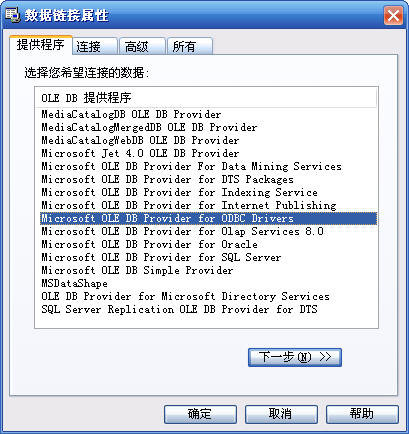Click the data link title bar icon
Image resolution: width=409 pixels, height=434 pixels.
(11, 15)
